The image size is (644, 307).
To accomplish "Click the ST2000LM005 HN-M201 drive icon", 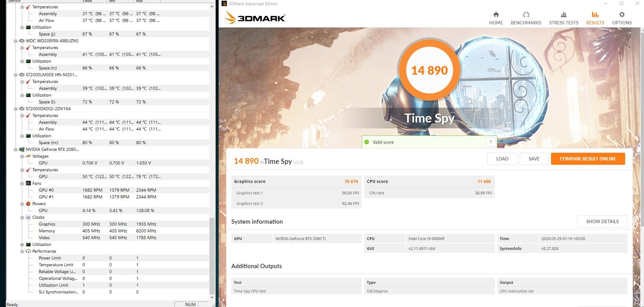I will tap(22, 74).
